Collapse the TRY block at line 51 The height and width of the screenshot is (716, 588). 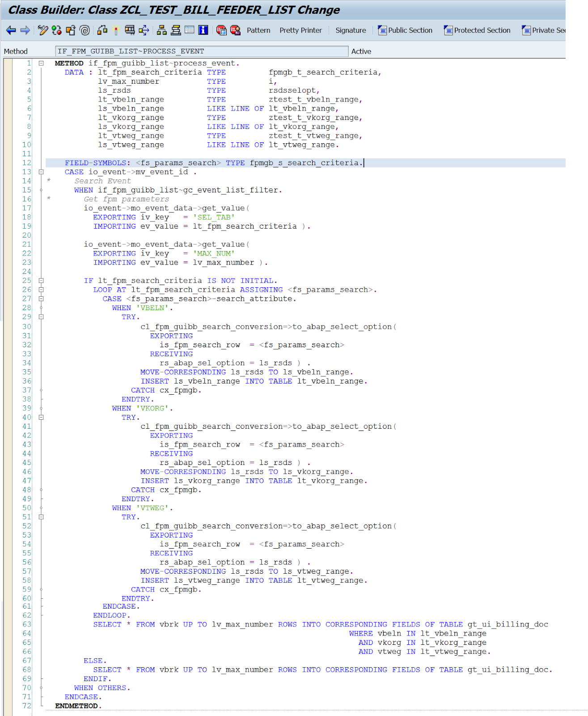coord(41,517)
